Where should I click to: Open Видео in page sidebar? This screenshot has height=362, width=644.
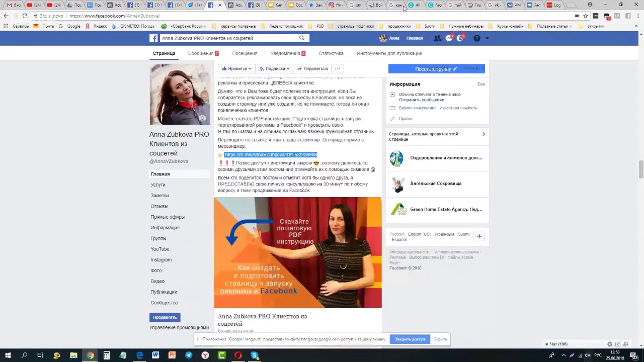tap(157, 281)
